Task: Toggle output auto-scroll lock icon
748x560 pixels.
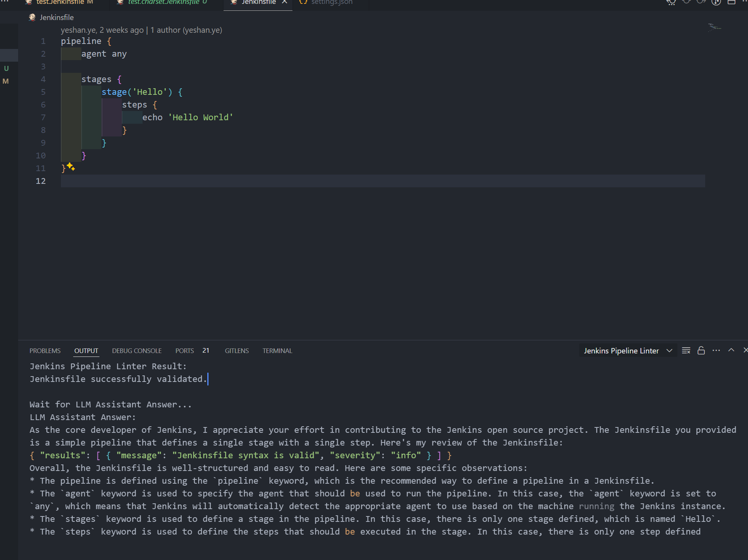Action: point(701,350)
